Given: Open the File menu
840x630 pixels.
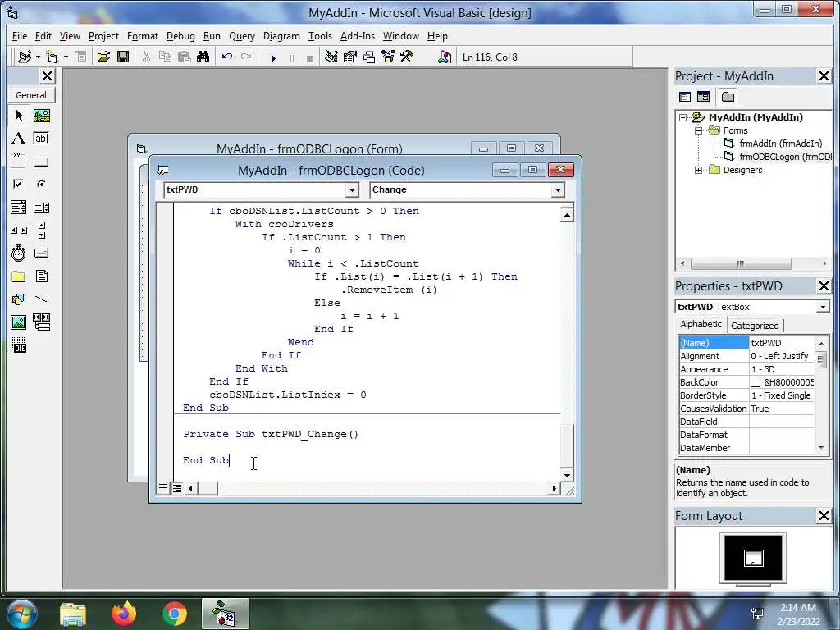Looking at the screenshot, I should (x=20, y=36).
